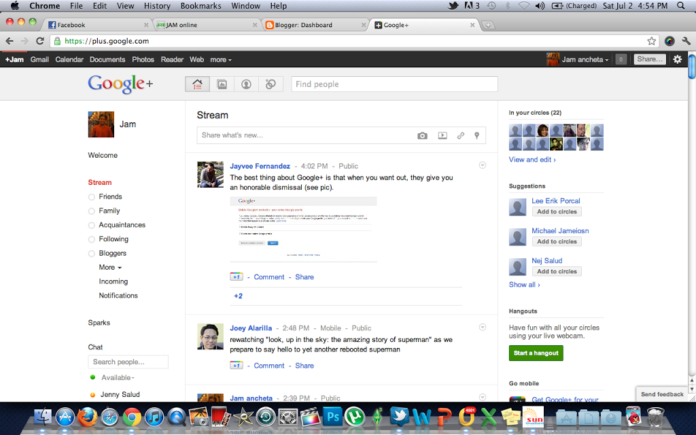Click the Search people chat field
Viewport: 696px width, 435px height.
128,362
